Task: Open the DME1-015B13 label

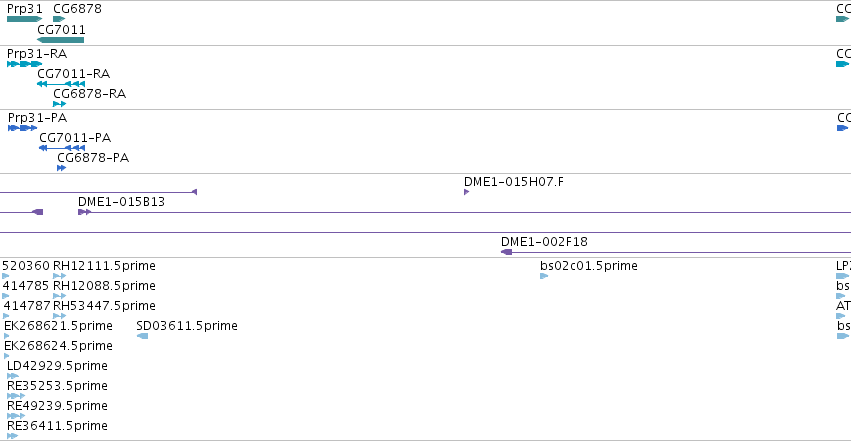Action: [122, 202]
